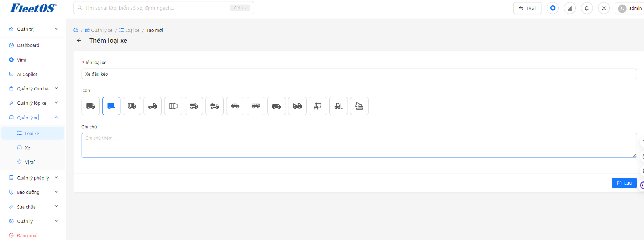Go to Xe under Quản lý xe
Image resolution: width=644 pixels, height=240 pixels.
point(33,148)
